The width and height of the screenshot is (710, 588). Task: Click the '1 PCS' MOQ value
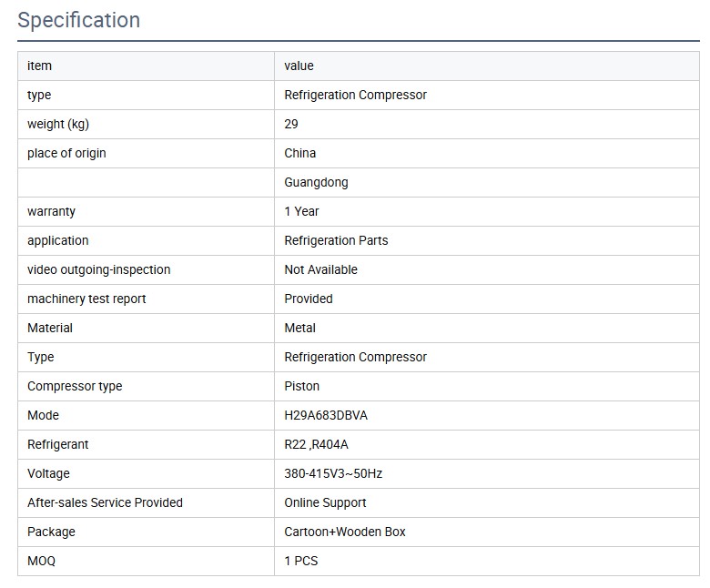301,561
